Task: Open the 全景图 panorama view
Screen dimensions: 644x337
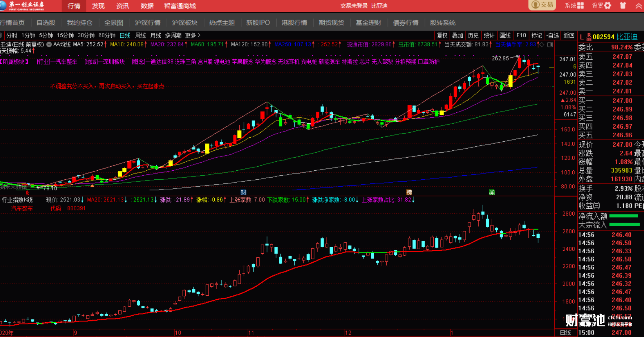Action: (x=114, y=23)
